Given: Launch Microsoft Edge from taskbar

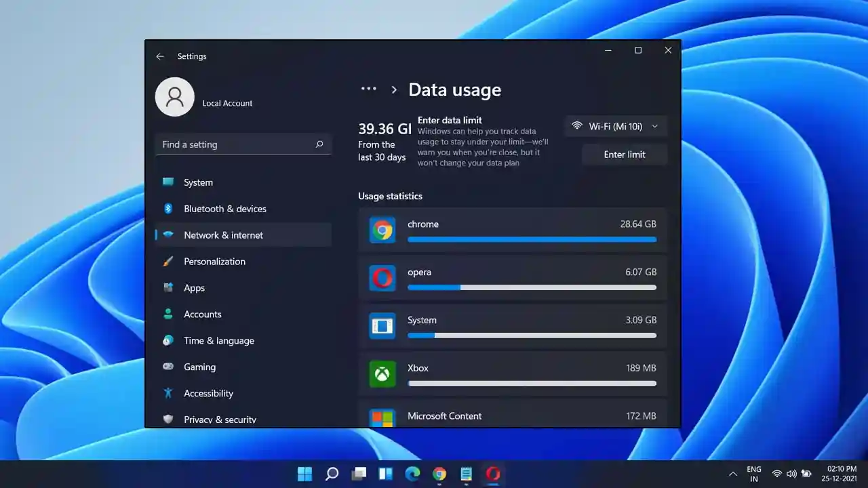Looking at the screenshot, I should click(x=412, y=474).
